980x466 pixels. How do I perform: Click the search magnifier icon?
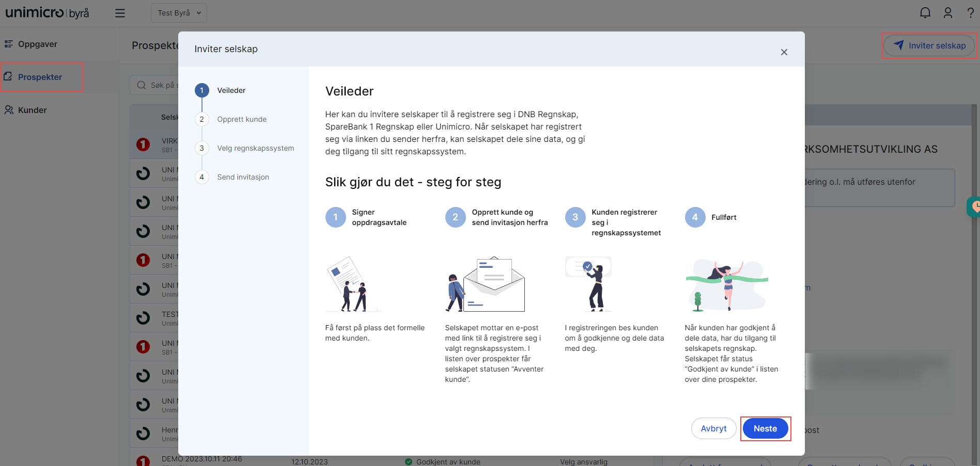tap(141, 85)
